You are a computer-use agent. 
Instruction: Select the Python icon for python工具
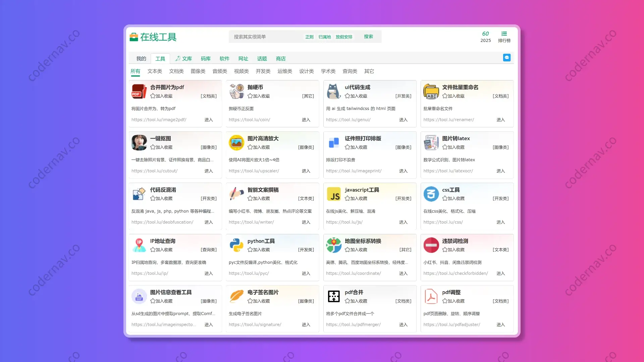(x=236, y=245)
